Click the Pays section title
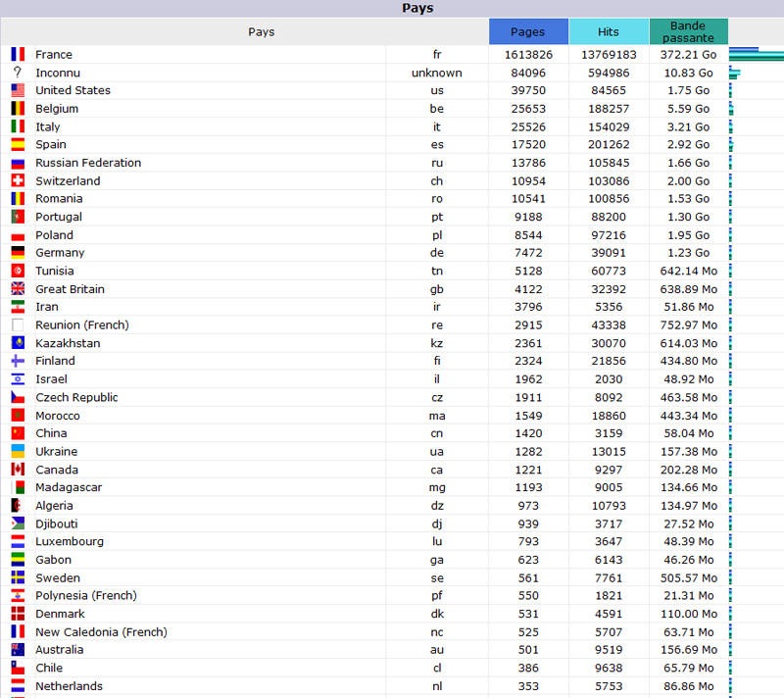 coord(417,8)
